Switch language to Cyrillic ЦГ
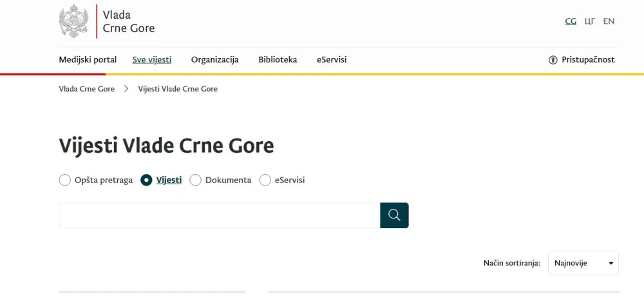Screen dimensions: 644x301 [590, 21]
